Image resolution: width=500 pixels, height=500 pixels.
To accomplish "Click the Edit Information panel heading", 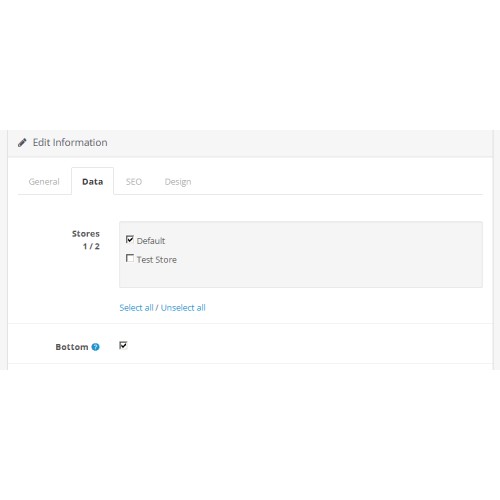I will 70,142.
